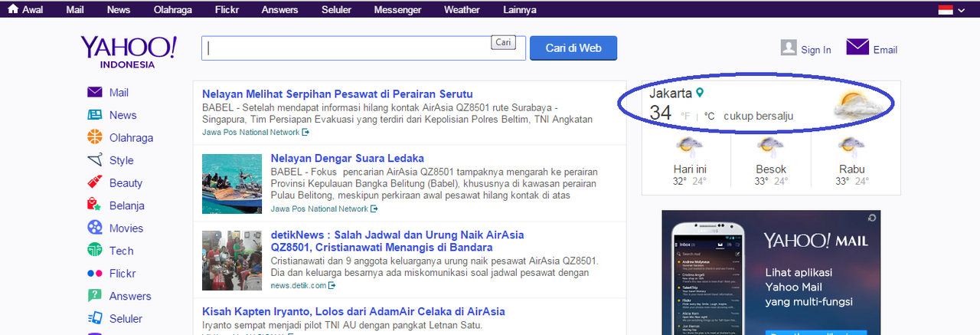Open Mail in the top navigation bar
The image size is (980, 335).
pyautogui.click(x=75, y=10)
